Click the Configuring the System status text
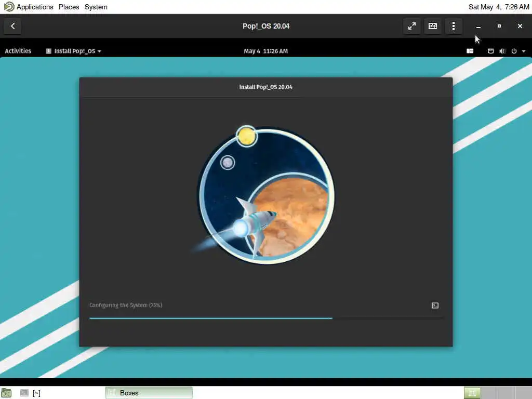Image resolution: width=532 pixels, height=399 pixels. pos(126,305)
